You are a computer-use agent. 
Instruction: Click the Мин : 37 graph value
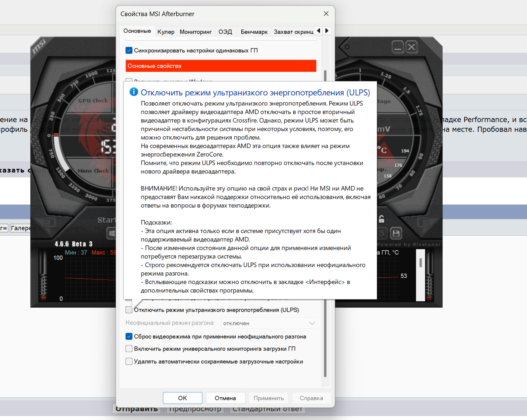coord(76,252)
